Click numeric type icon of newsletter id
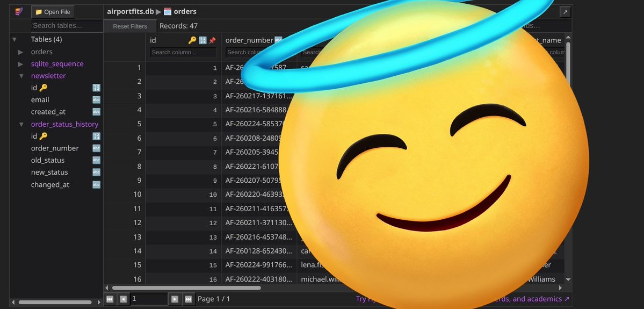 pos(97,88)
